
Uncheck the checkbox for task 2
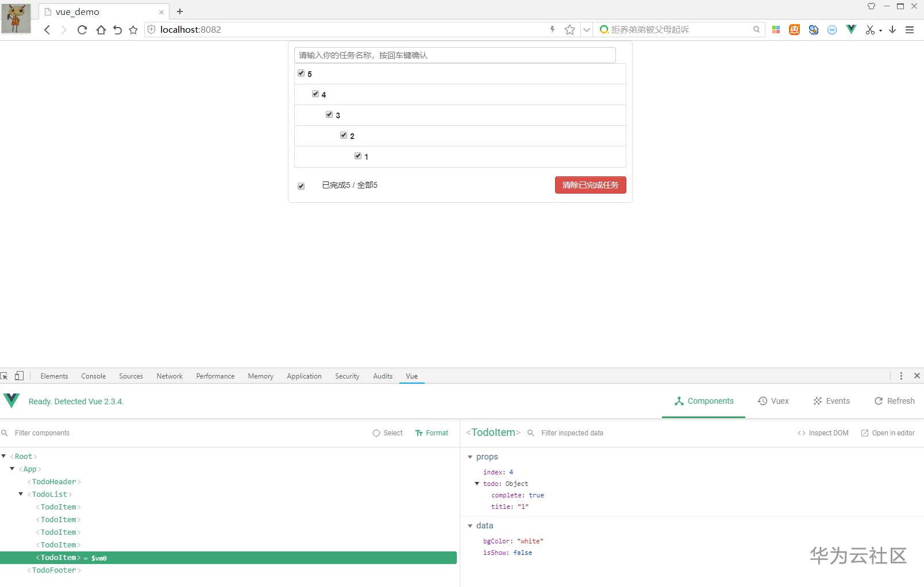click(x=344, y=135)
